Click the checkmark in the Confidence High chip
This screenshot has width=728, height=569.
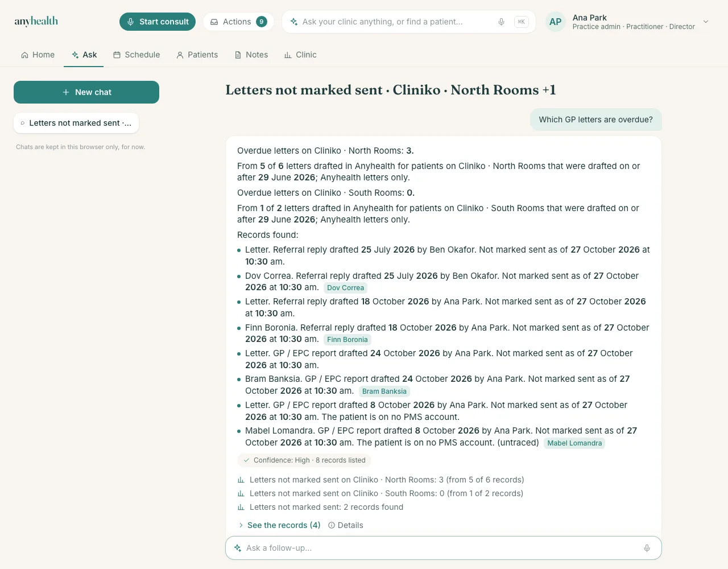tap(246, 460)
